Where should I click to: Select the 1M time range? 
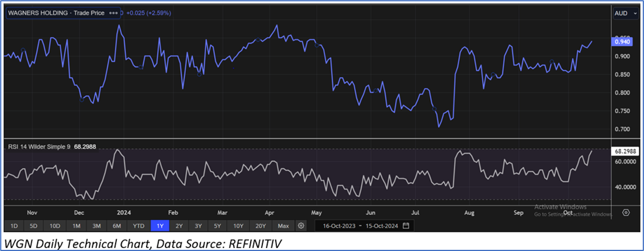click(76, 225)
